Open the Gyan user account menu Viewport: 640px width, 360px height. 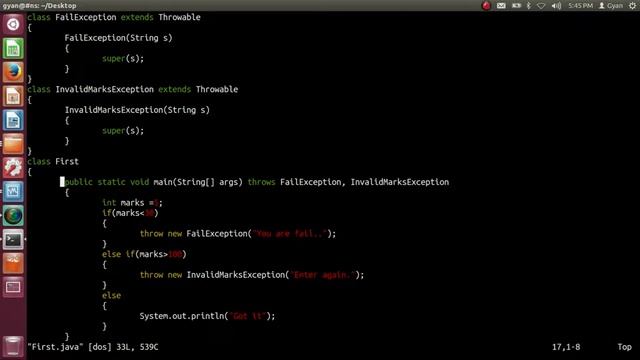click(x=611, y=6)
